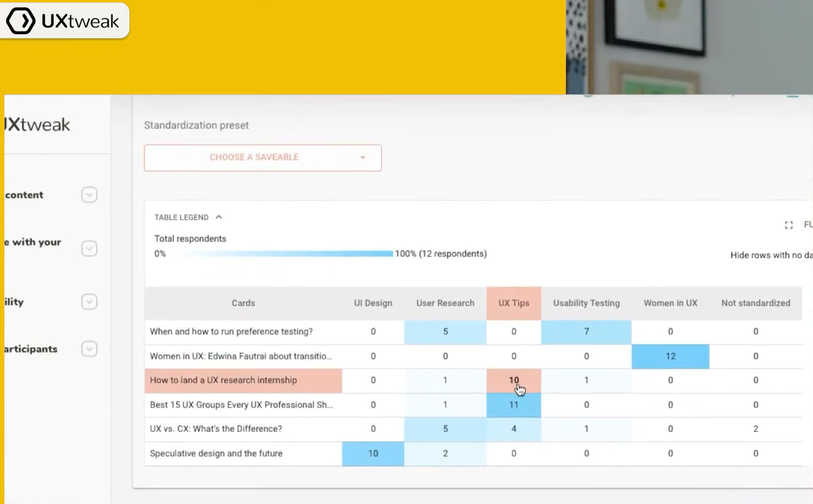813x504 pixels.
Task: Click the '100% (12 respondents)' legend label
Action: click(441, 253)
